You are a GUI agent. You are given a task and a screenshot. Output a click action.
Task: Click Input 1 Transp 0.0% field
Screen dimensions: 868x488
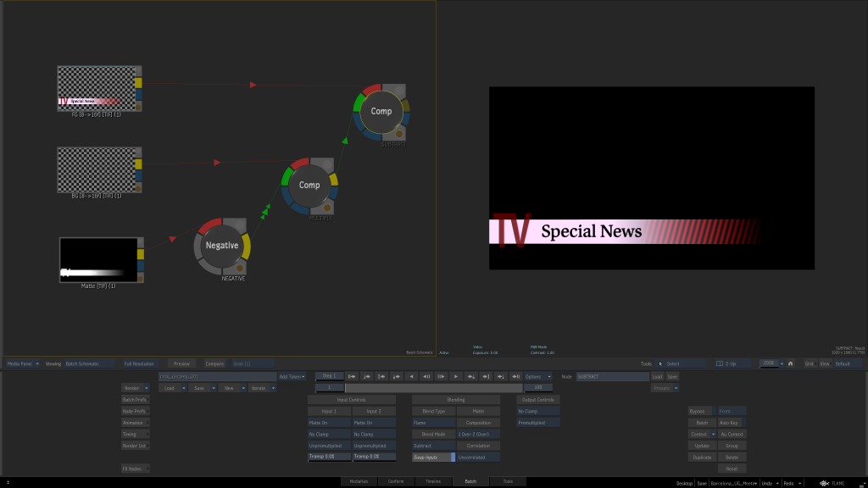click(329, 457)
